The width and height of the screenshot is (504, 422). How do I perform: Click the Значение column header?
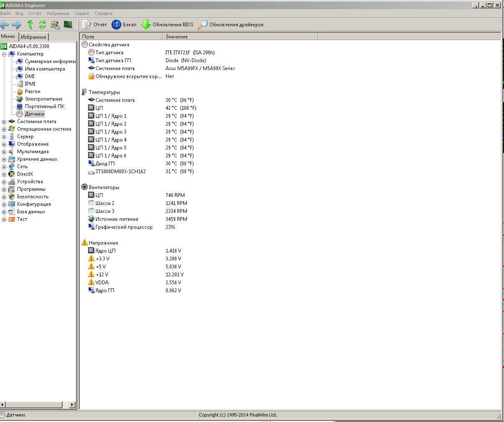coord(240,37)
